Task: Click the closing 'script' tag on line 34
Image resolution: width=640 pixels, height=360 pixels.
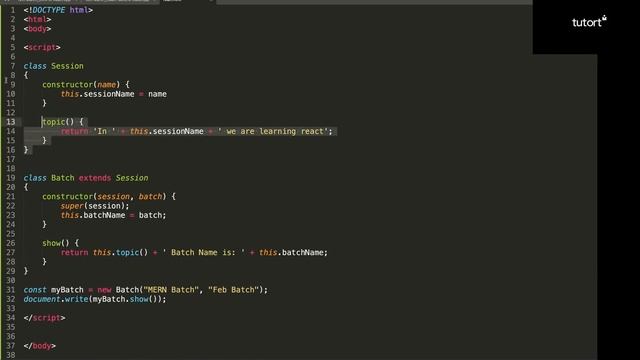Action: point(44,318)
